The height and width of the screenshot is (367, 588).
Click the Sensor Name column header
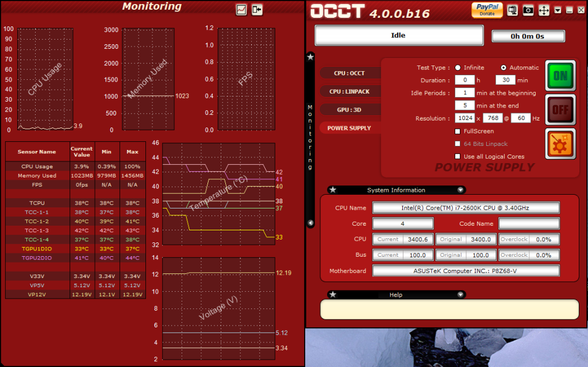[x=37, y=152]
